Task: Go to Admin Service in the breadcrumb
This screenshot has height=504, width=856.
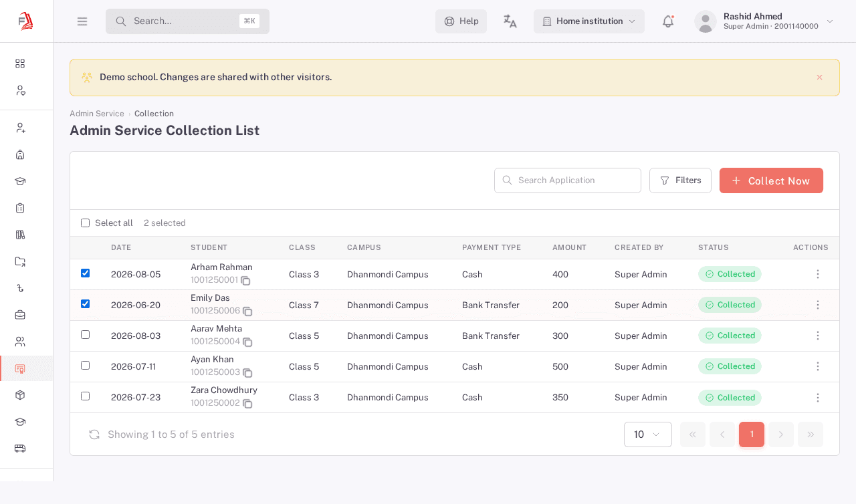Action: (97, 114)
